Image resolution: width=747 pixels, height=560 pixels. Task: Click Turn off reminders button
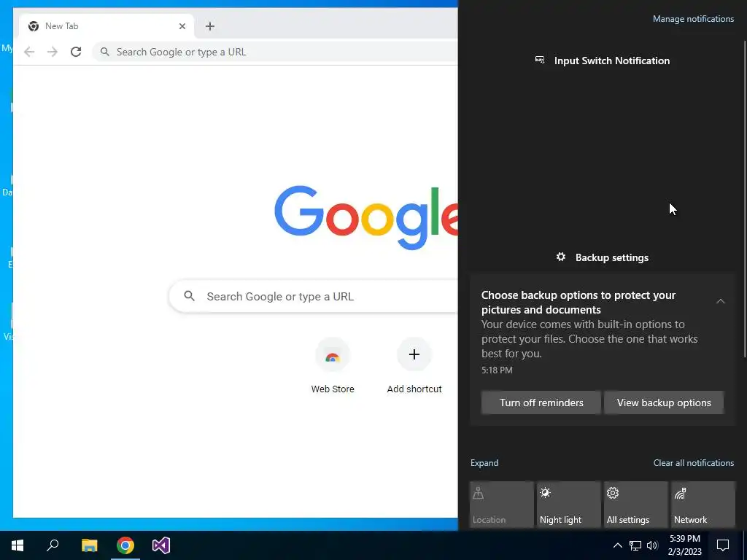[541, 402]
